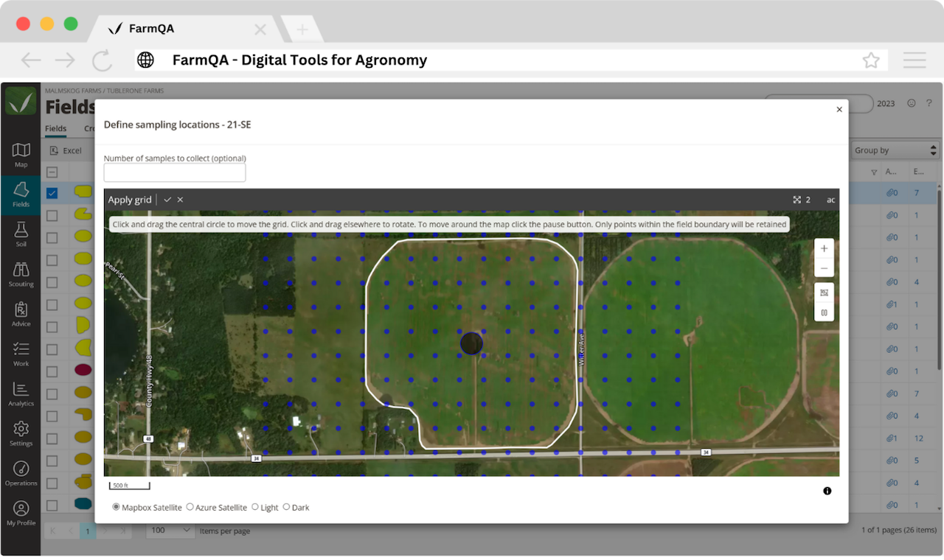Open items per page 100 dropdown
944x560 pixels.
pyautogui.click(x=170, y=531)
